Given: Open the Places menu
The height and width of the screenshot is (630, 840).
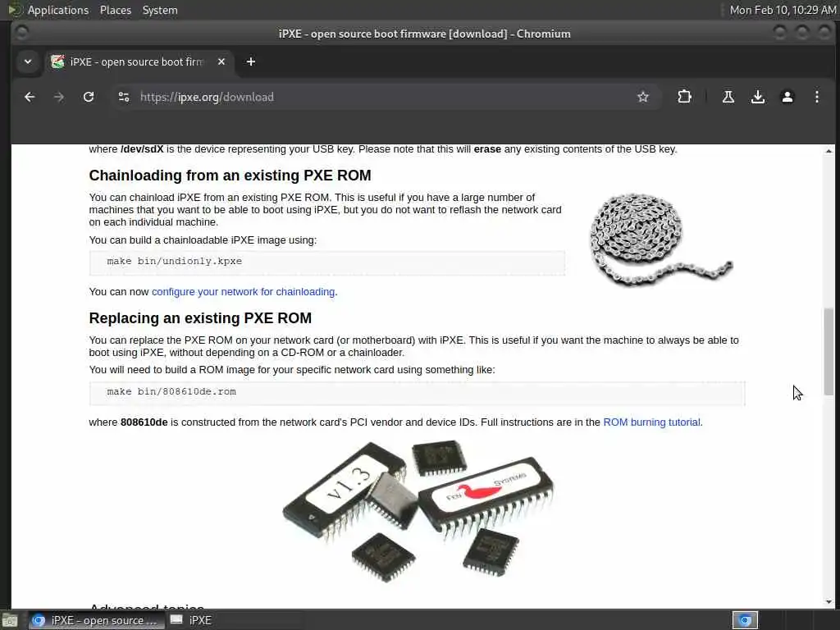Looking at the screenshot, I should coord(115,10).
